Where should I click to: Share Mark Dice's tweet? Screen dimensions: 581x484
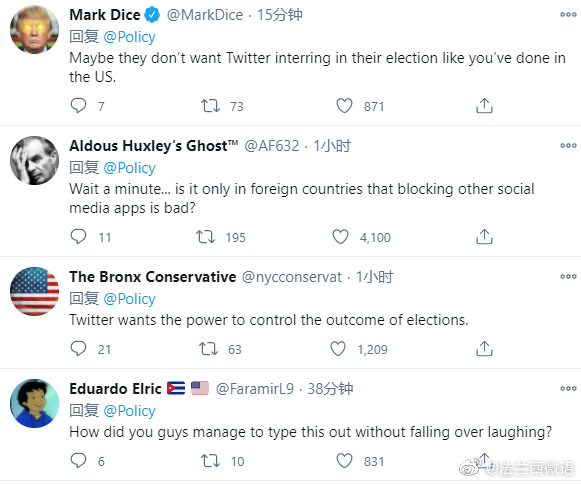point(484,106)
